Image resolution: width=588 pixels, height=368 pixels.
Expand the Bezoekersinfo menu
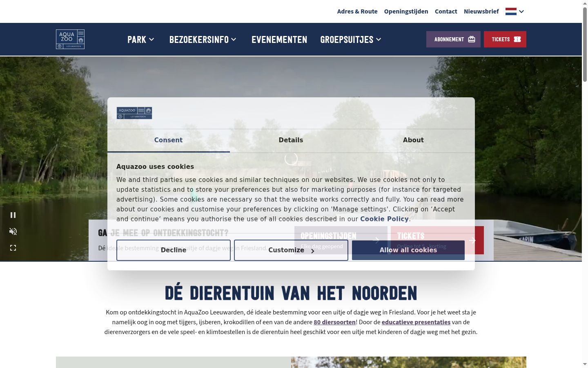tap(203, 39)
